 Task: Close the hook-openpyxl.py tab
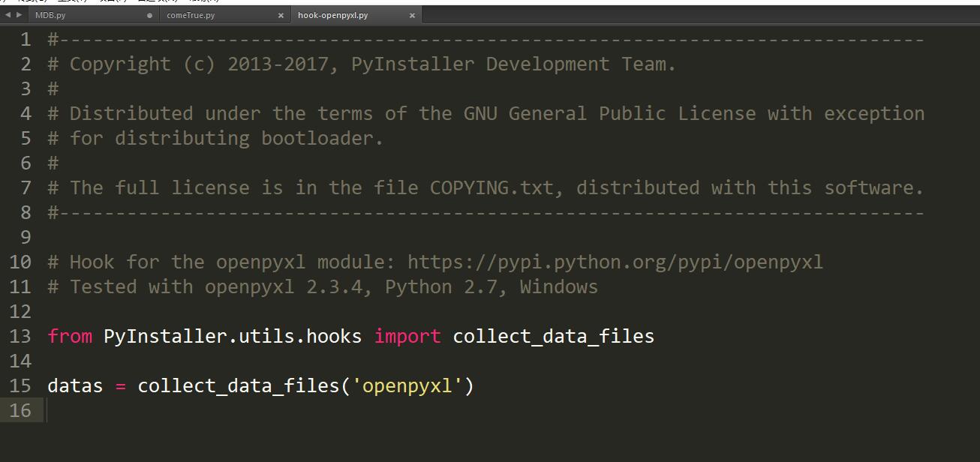click(x=413, y=15)
